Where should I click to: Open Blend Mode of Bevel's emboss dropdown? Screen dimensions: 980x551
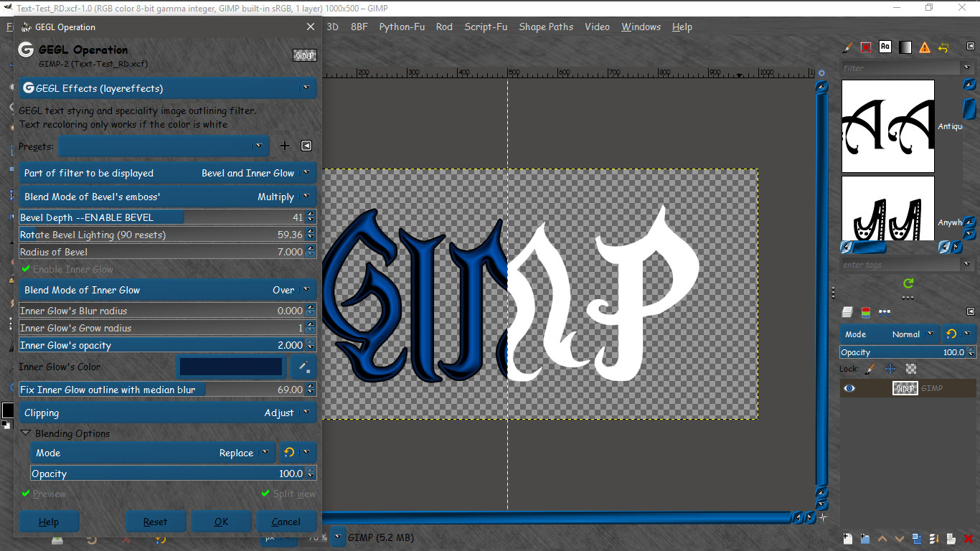(167, 197)
